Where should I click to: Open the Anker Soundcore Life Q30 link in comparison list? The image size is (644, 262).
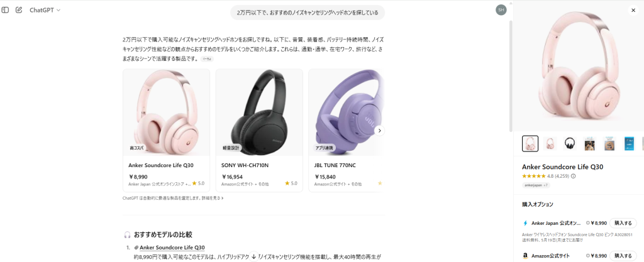(x=172, y=248)
